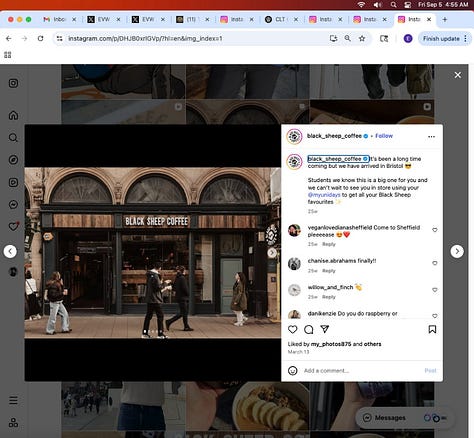Open Control Center in menu bar
Viewport: 474px width, 438px height.
tap(407, 5)
